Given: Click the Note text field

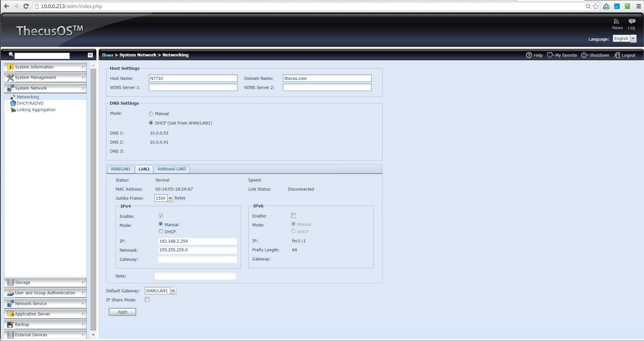Looking at the screenshot, I should point(195,276).
